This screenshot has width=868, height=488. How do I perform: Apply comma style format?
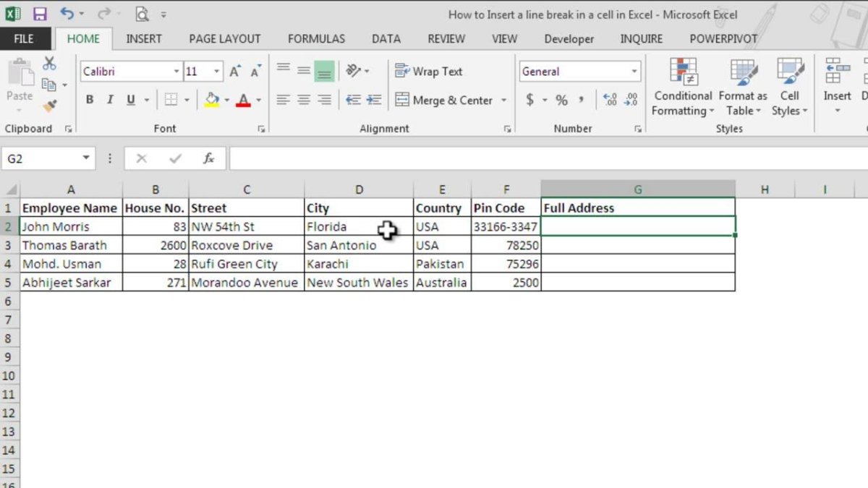coord(581,100)
